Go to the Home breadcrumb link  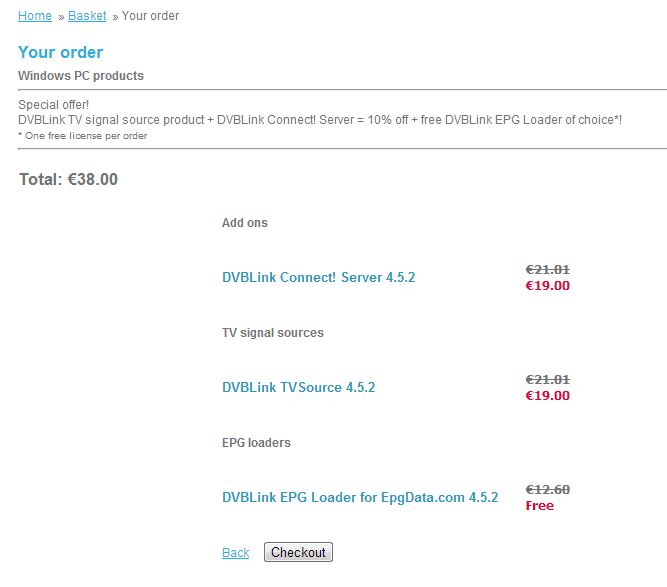[34, 16]
